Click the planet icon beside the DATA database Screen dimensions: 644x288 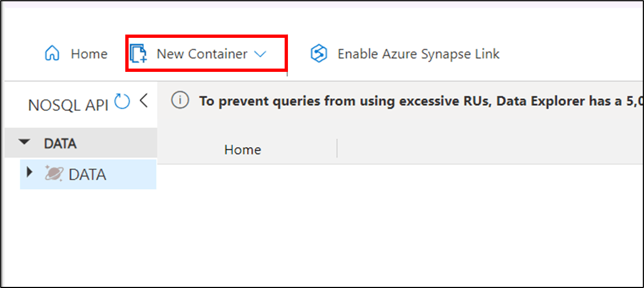53,174
